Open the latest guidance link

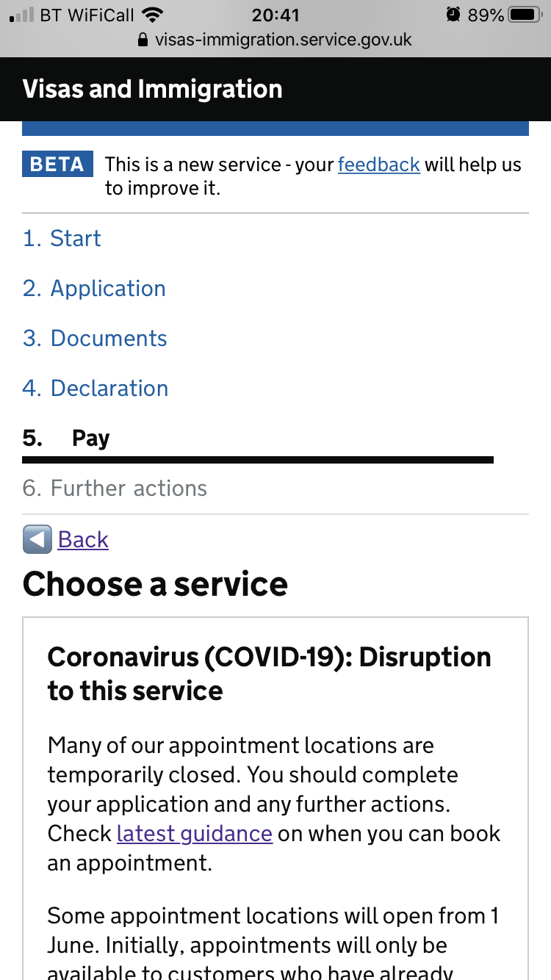[195, 834]
